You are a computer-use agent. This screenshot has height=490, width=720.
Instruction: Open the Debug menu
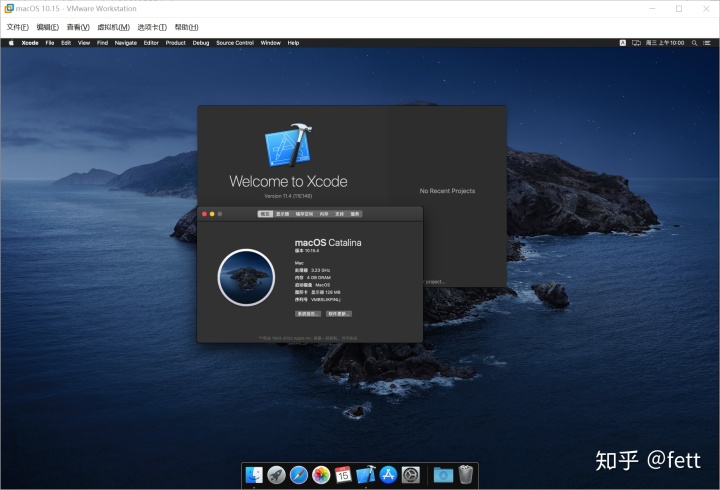tap(201, 43)
